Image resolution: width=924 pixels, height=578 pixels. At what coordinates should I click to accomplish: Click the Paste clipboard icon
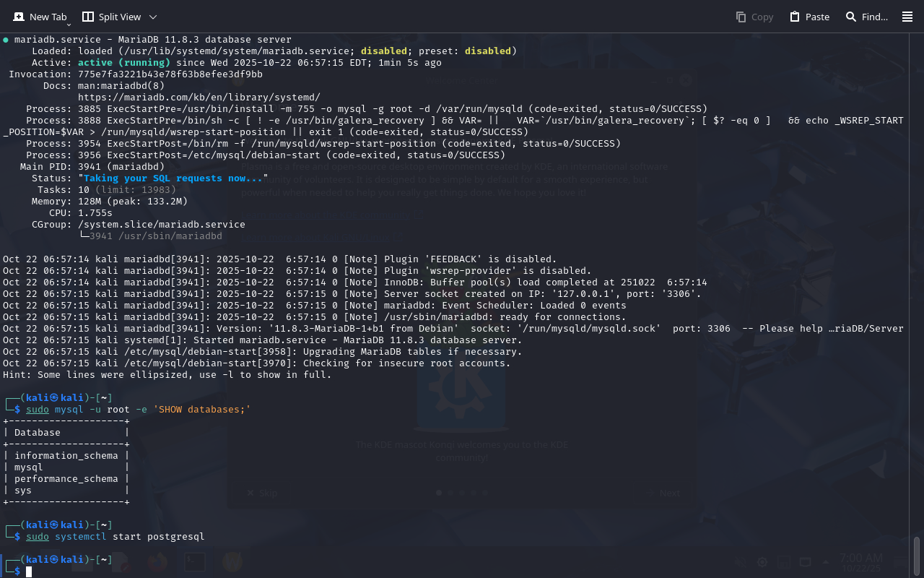point(795,17)
